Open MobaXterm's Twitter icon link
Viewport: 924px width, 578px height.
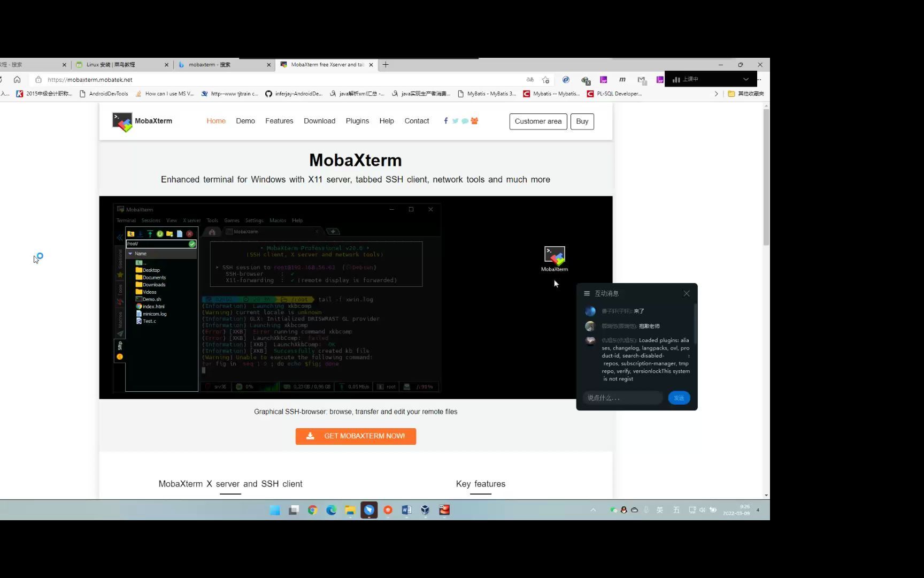click(455, 121)
